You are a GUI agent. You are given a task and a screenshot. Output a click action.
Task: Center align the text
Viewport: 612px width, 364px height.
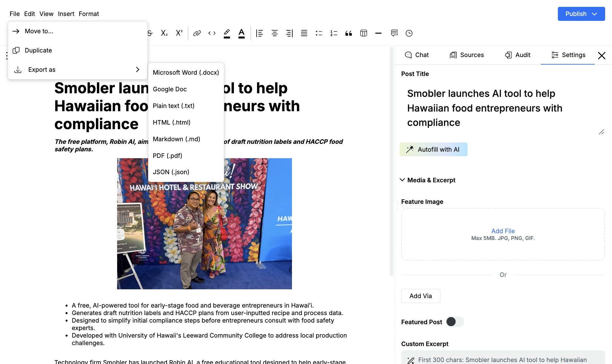click(275, 33)
